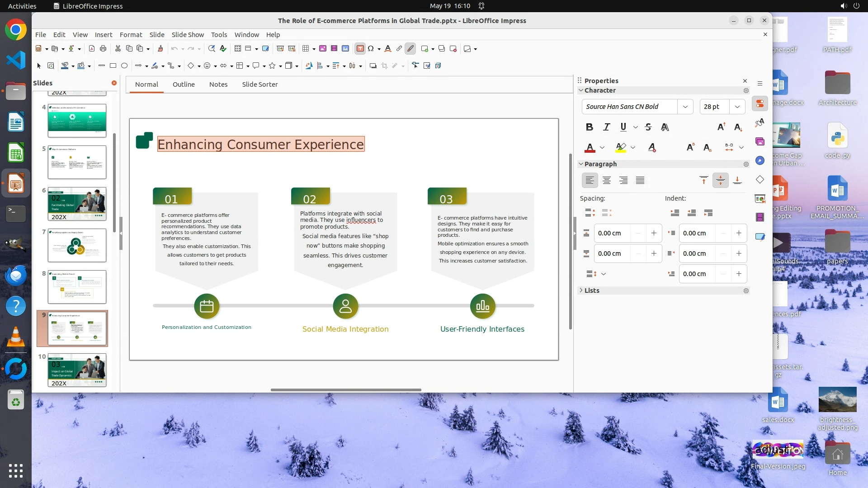Toggle Strikethrough formatting button

648,127
